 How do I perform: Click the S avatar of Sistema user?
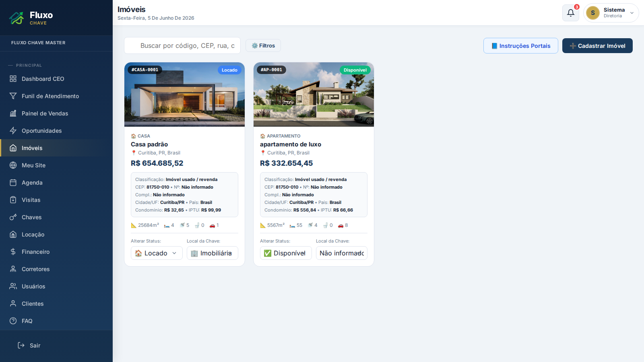(x=593, y=13)
